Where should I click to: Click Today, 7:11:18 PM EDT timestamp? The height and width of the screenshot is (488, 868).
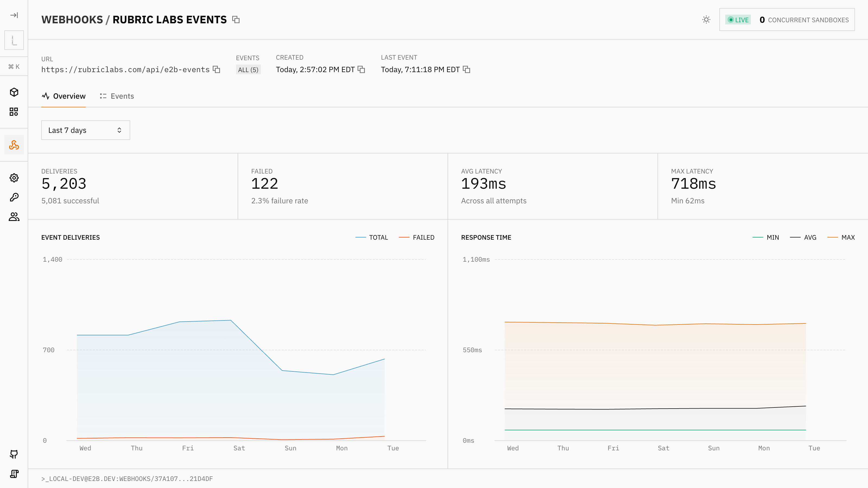pos(420,70)
